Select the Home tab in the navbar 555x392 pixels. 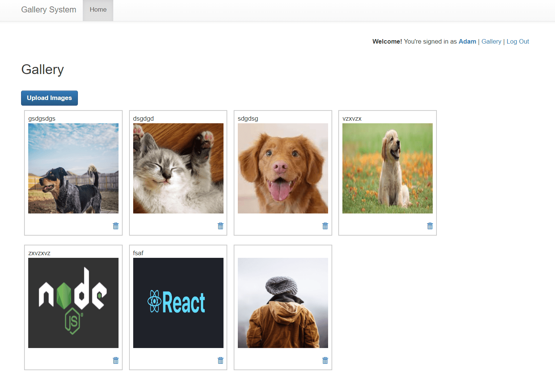(98, 10)
